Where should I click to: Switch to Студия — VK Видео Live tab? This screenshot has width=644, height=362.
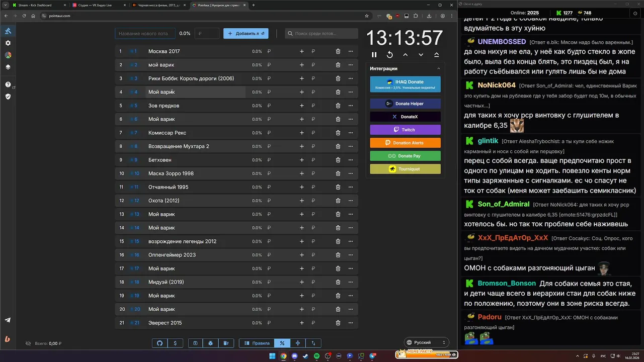[x=99, y=5]
